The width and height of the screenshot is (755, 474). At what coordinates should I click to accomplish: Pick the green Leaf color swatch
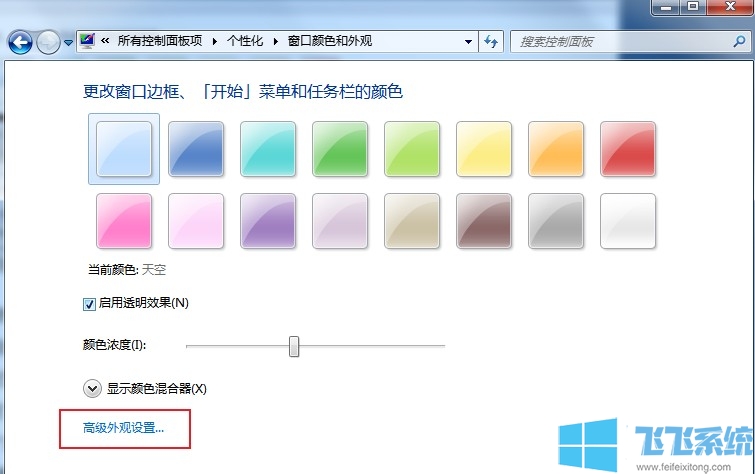(340, 149)
